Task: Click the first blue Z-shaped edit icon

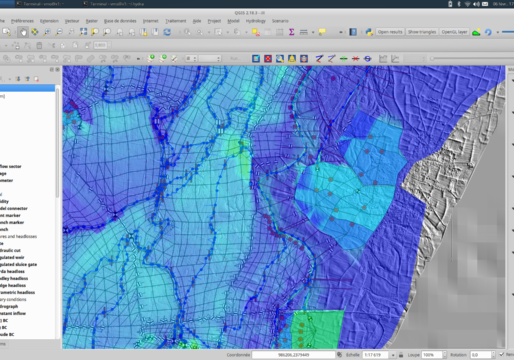Action: coord(319,59)
